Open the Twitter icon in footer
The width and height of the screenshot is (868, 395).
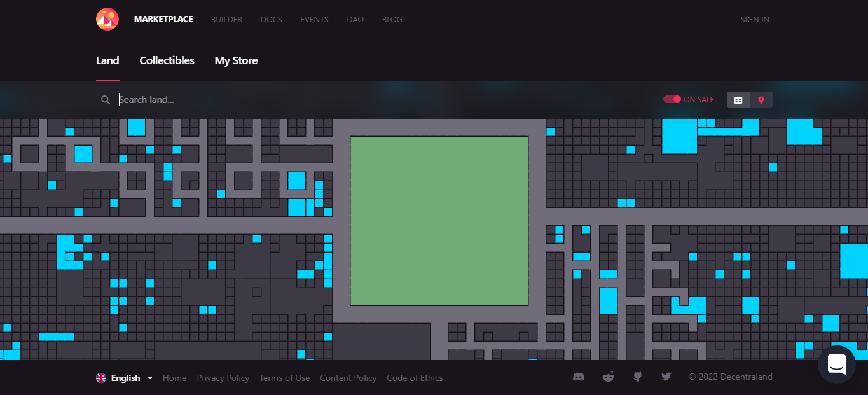(x=666, y=377)
